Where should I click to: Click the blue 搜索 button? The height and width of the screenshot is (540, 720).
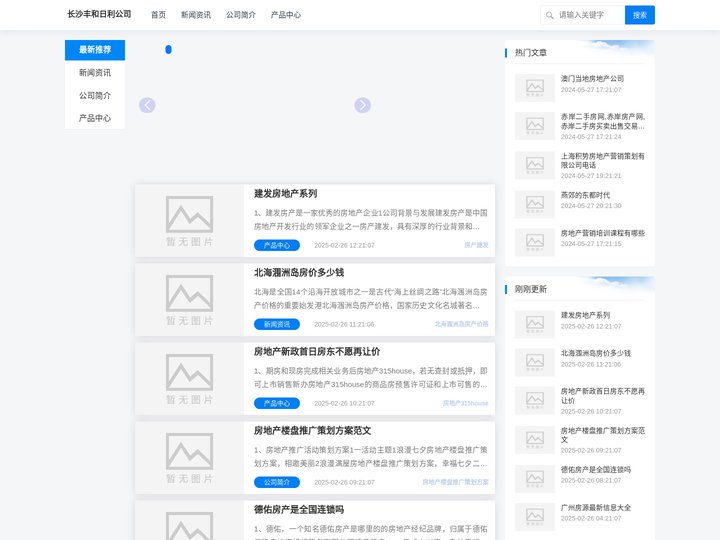point(640,15)
